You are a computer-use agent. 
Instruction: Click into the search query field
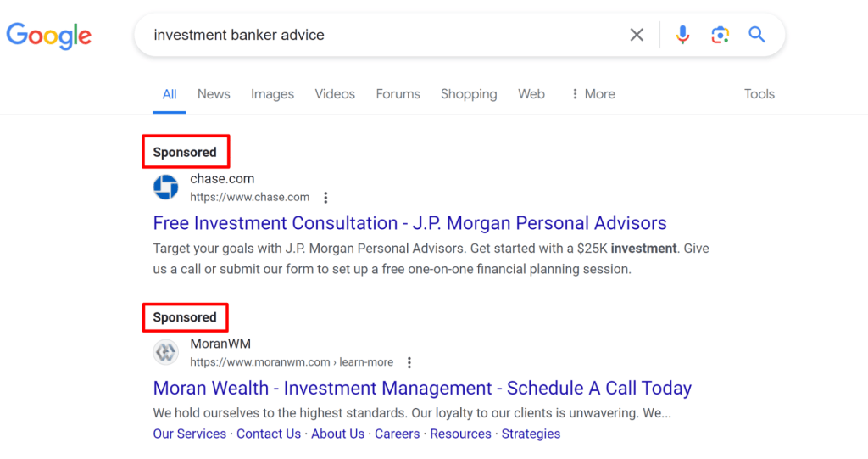[x=381, y=35]
